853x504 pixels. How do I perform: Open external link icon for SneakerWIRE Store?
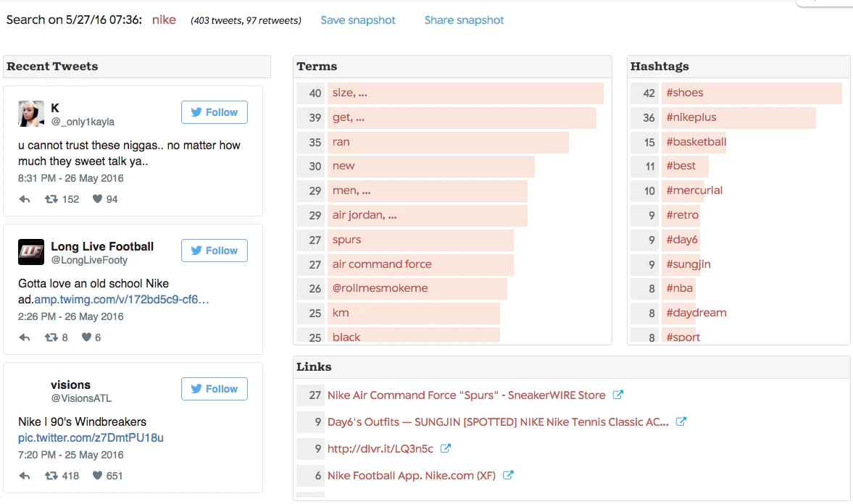(x=618, y=395)
